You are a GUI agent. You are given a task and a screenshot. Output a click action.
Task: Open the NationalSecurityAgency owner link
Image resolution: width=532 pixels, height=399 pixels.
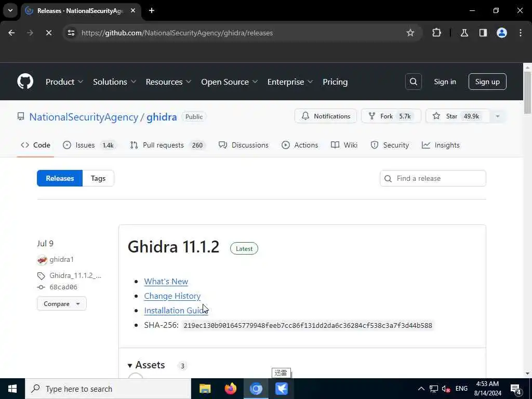pos(84,117)
